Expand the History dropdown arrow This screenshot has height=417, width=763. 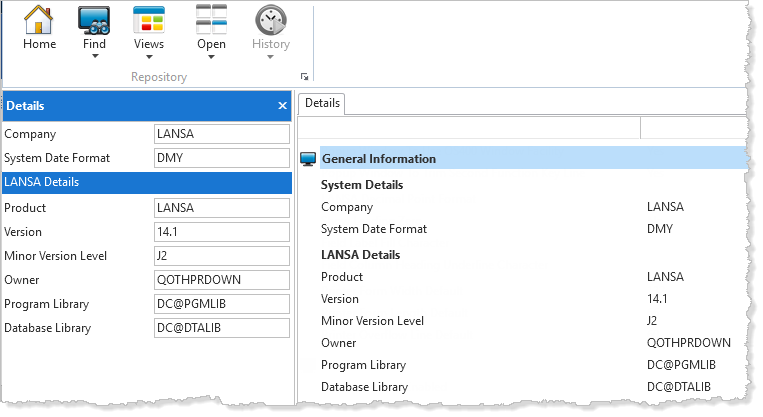pyautogui.click(x=270, y=57)
